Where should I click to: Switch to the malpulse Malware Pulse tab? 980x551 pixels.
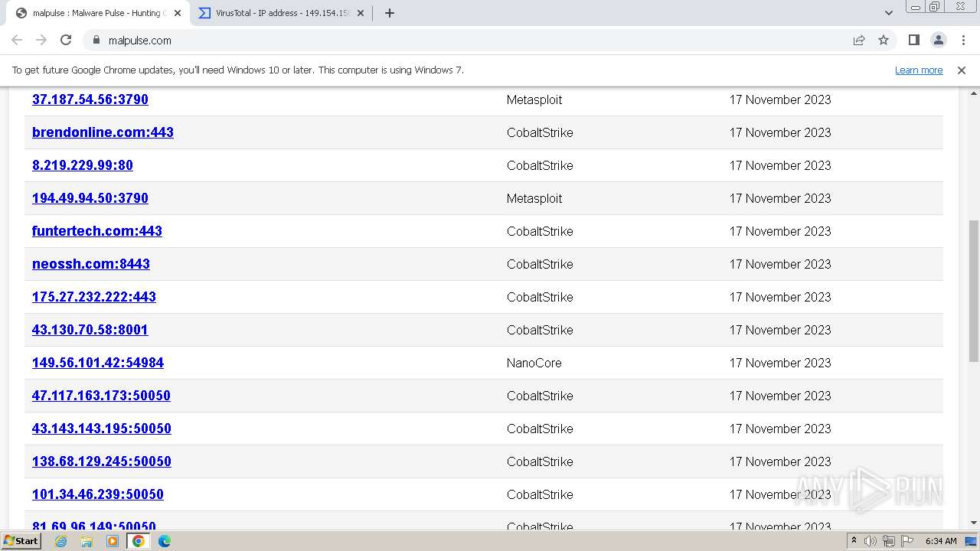click(x=97, y=13)
